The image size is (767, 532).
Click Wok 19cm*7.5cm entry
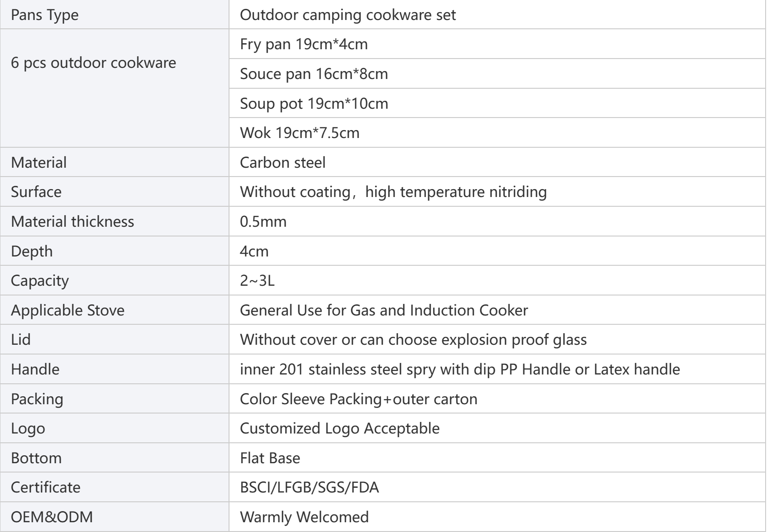tap(299, 133)
